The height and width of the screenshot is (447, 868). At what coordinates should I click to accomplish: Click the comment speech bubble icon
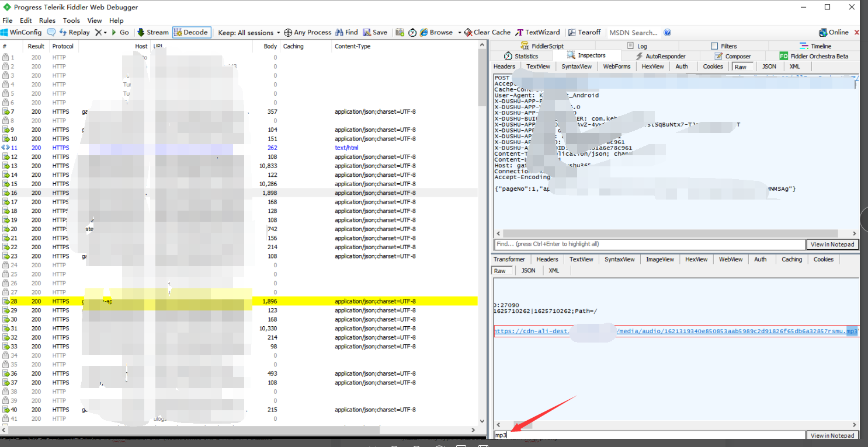pos(51,33)
